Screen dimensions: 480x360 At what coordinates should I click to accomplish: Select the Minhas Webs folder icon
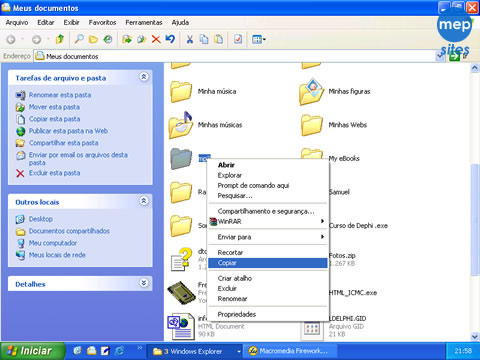pyautogui.click(x=311, y=125)
